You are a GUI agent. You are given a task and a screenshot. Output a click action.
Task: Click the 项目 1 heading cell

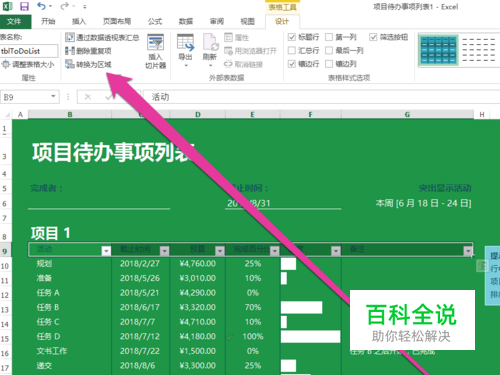click(x=51, y=233)
